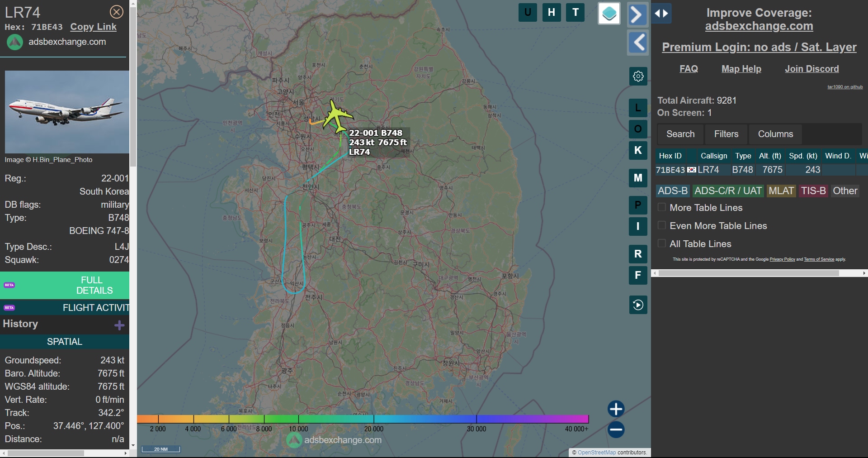Click the adsbexchange logo in info panel
Image resolution: width=868 pixels, height=458 pixels.
click(x=15, y=42)
